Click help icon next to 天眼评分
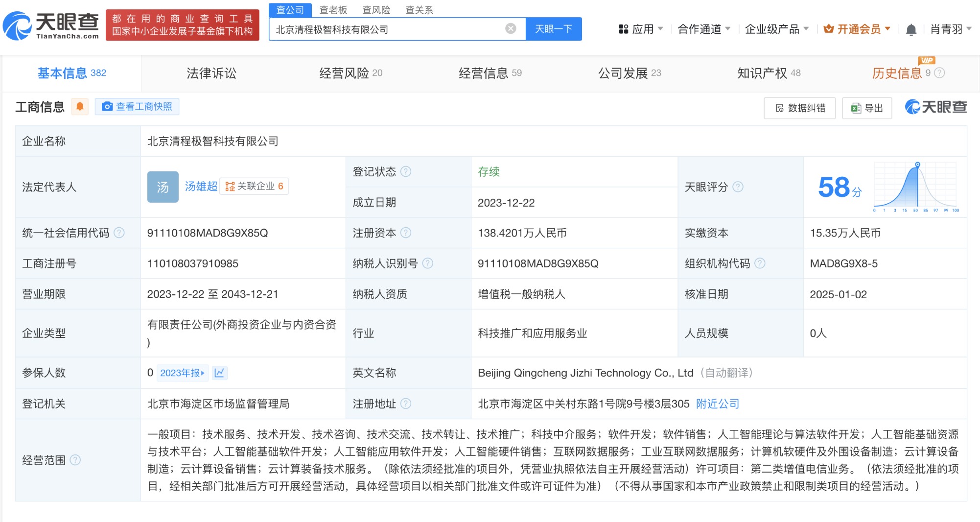 click(738, 187)
